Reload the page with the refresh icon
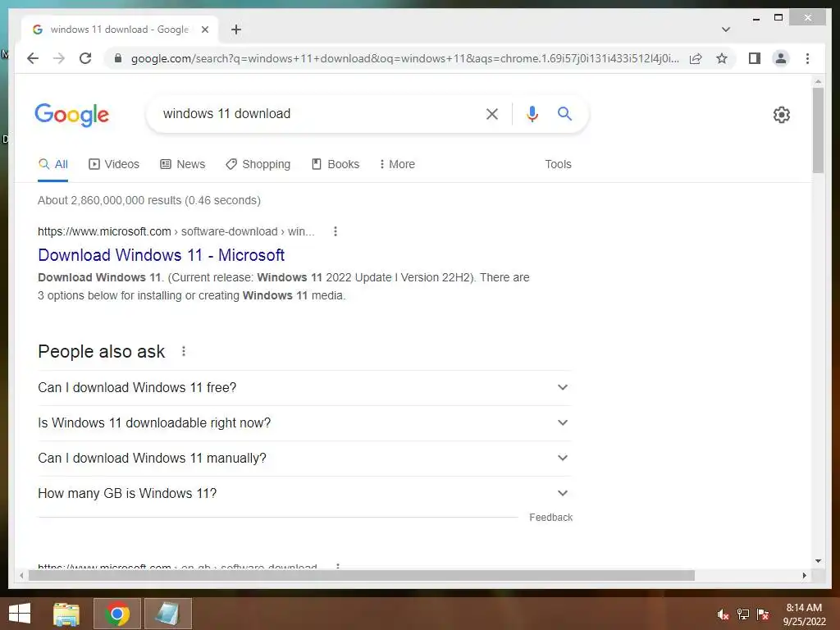 [85, 58]
